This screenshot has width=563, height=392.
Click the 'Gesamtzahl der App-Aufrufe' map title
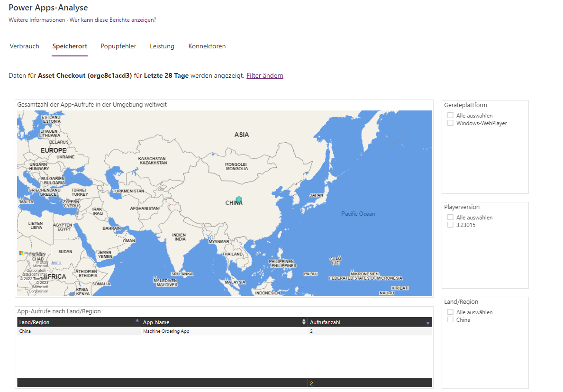(x=92, y=104)
